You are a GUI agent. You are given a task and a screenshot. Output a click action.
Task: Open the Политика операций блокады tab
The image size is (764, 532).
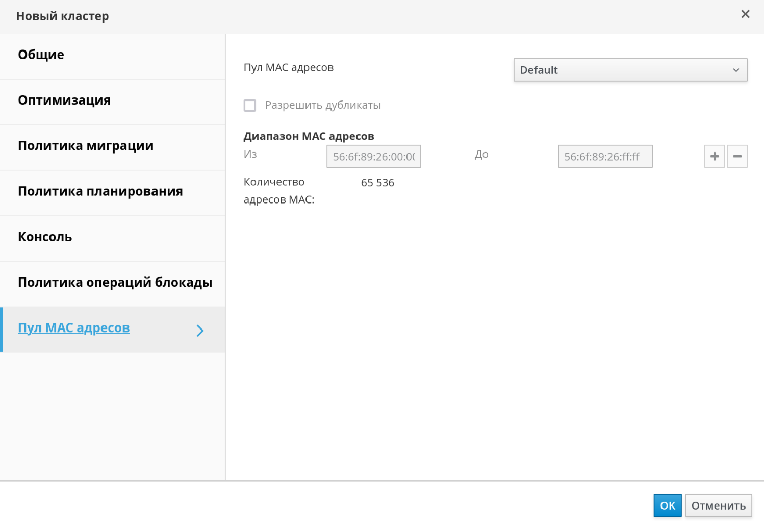115,283
